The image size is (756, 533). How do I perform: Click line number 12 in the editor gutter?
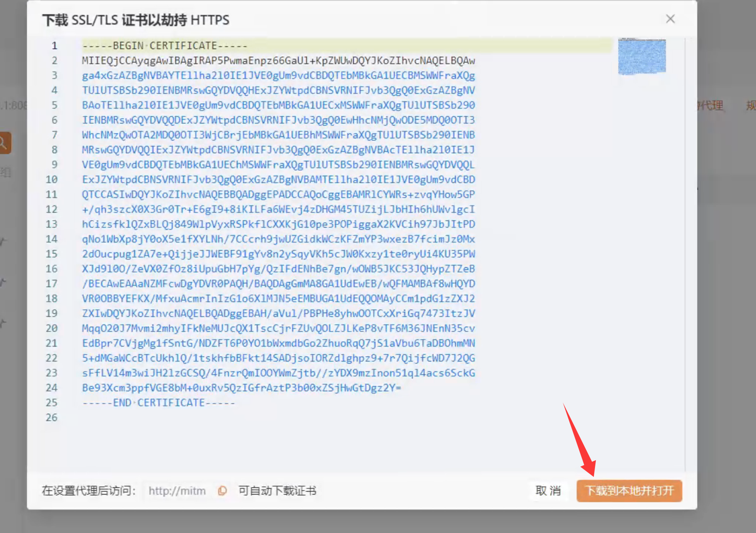click(51, 209)
